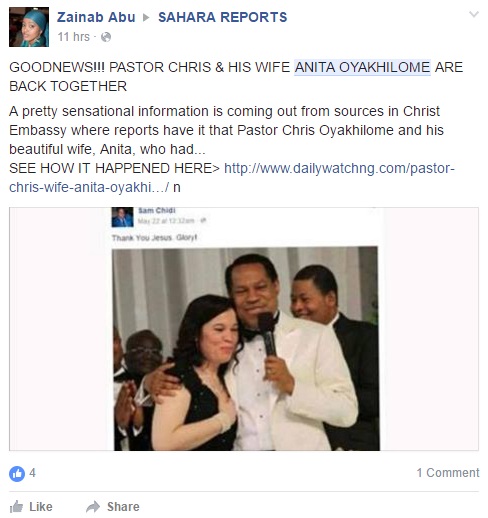The image size is (488, 518).
Task: Click the continued link text chris-wife-anita-oyakhi
Action: pos(89,187)
